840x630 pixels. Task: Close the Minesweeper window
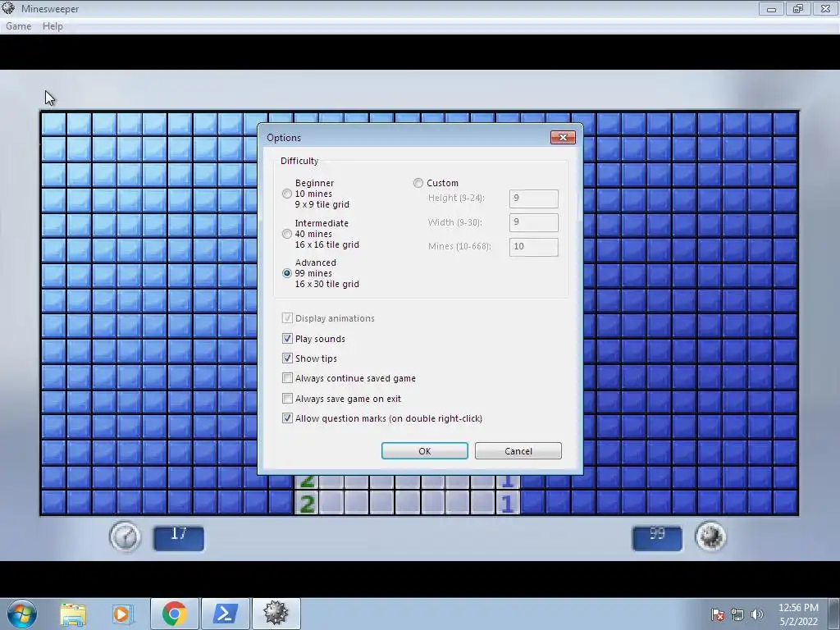coord(825,8)
